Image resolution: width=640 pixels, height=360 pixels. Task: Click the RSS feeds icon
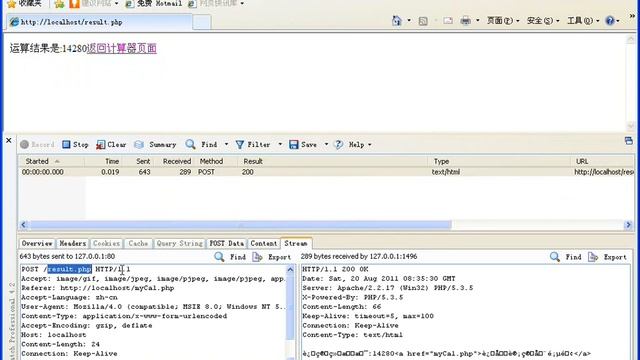pos(423,21)
